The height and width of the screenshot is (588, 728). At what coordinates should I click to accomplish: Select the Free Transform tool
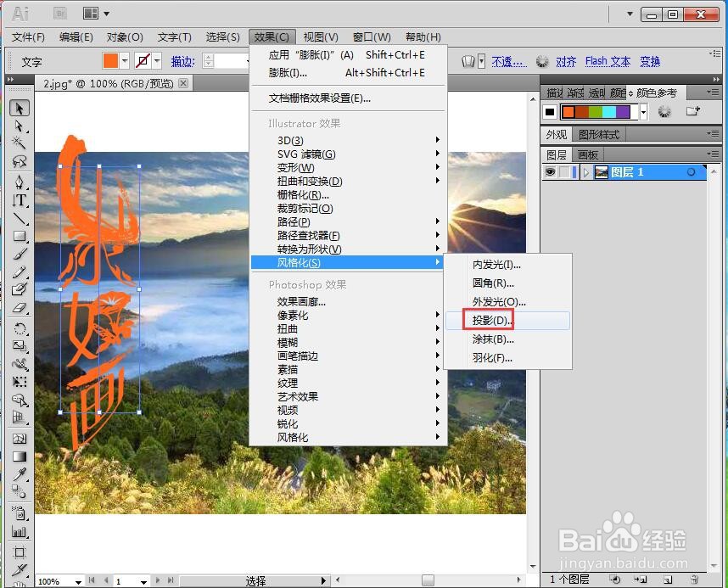click(x=19, y=382)
